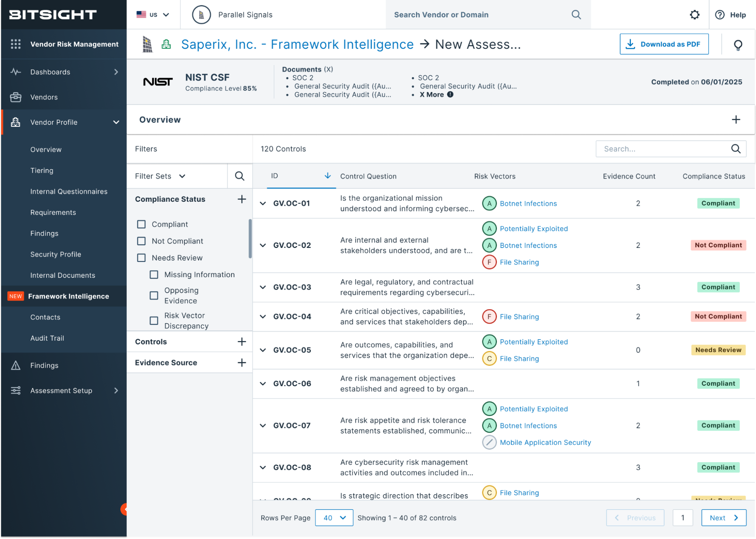Screen dimensions: 756x539
Task: Go to Security Profile sidebar item
Action: [x=56, y=254]
